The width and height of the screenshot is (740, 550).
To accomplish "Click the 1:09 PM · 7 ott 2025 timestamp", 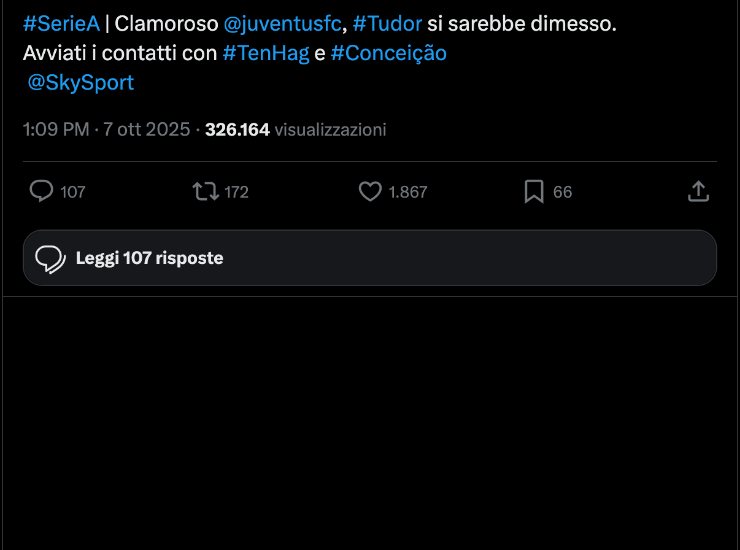I will [x=106, y=130].
